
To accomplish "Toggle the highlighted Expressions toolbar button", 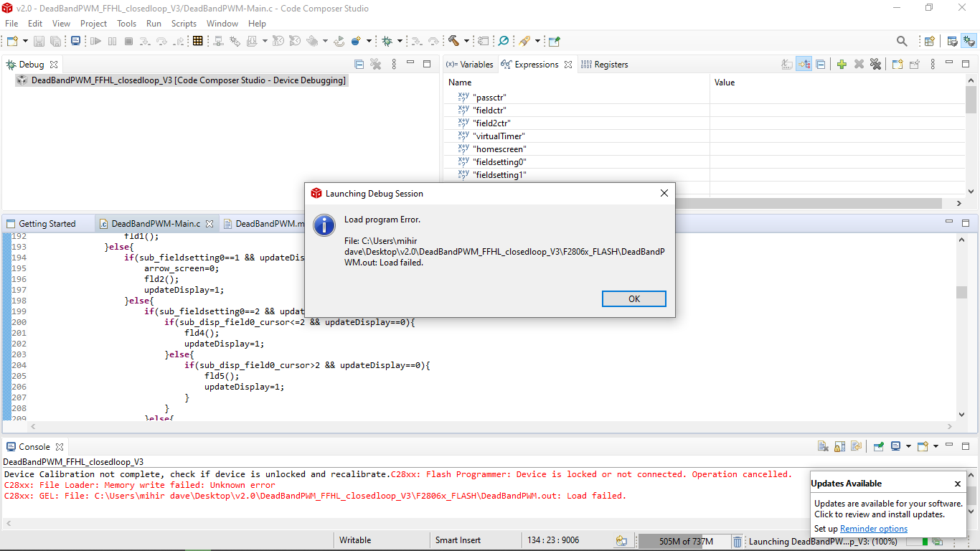I will point(804,65).
